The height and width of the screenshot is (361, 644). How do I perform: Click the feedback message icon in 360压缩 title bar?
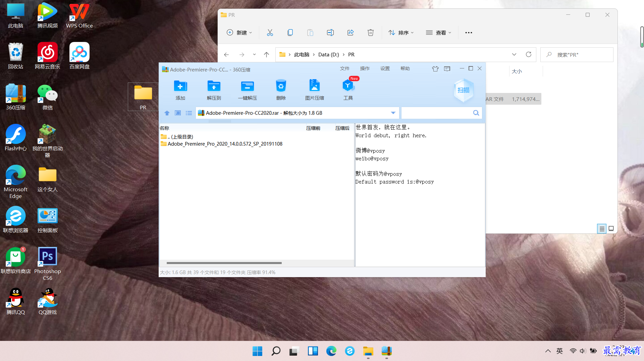[447, 69]
